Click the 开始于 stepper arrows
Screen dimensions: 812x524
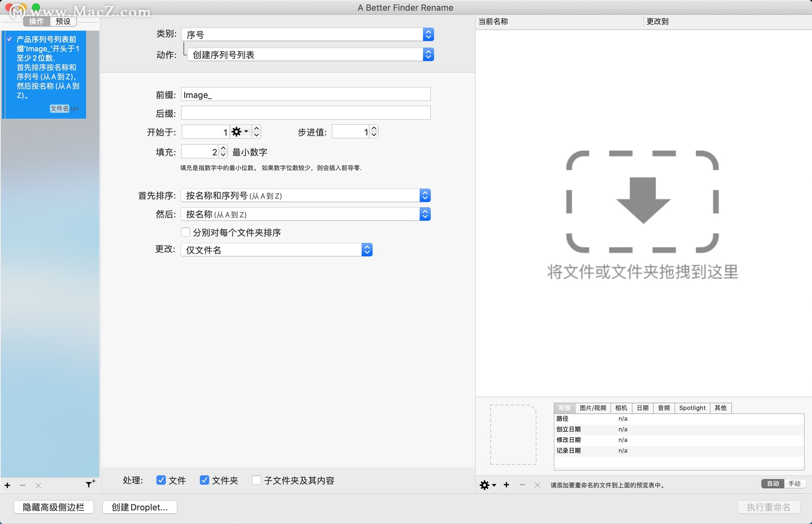[x=257, y=132]
